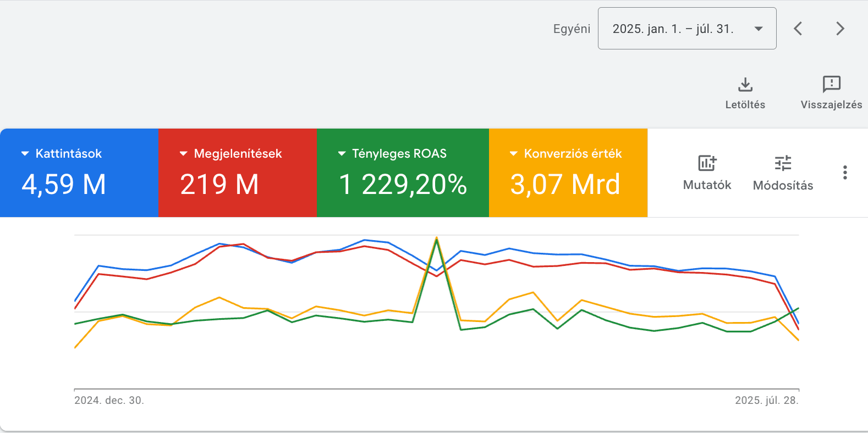The height and width of the screenshot is (433, 868).
Task: Click the Letöltés download icon
Action: click(x=745, y=85)
